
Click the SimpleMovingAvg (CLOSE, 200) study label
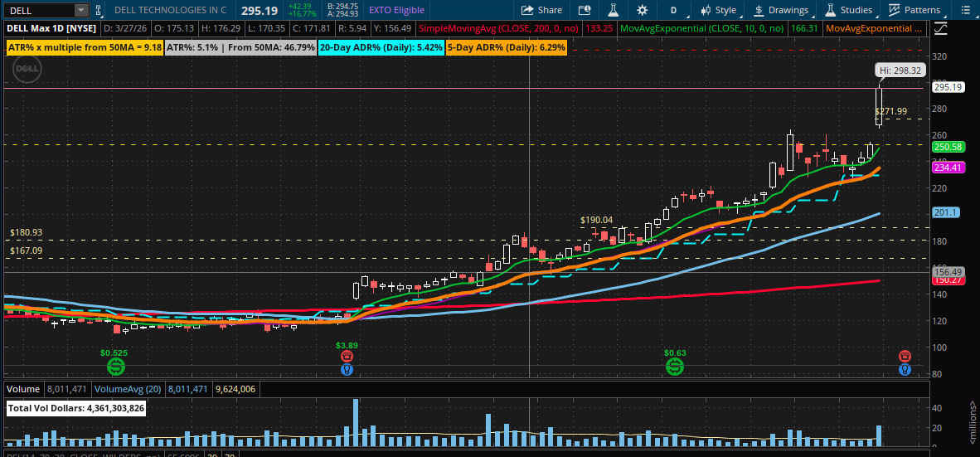[x=499, y=29]
